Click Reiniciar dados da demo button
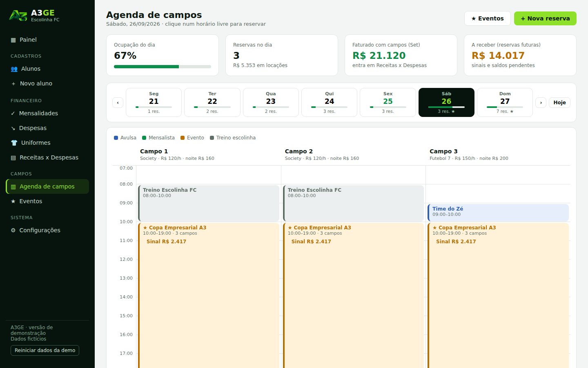 click(45, 350)
